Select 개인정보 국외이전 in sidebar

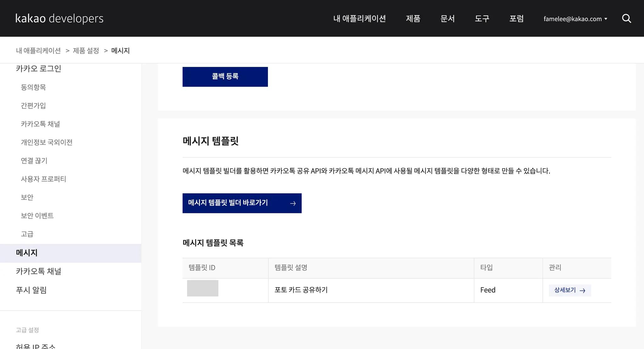47,142
